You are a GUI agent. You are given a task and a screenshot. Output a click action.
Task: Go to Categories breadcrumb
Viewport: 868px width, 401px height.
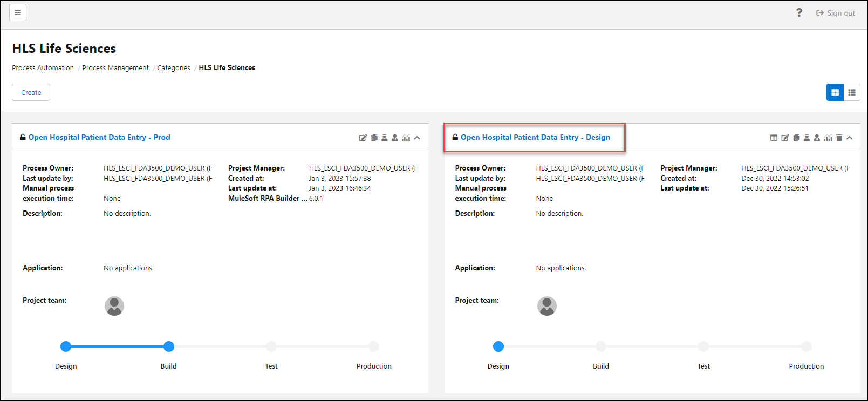173,68
